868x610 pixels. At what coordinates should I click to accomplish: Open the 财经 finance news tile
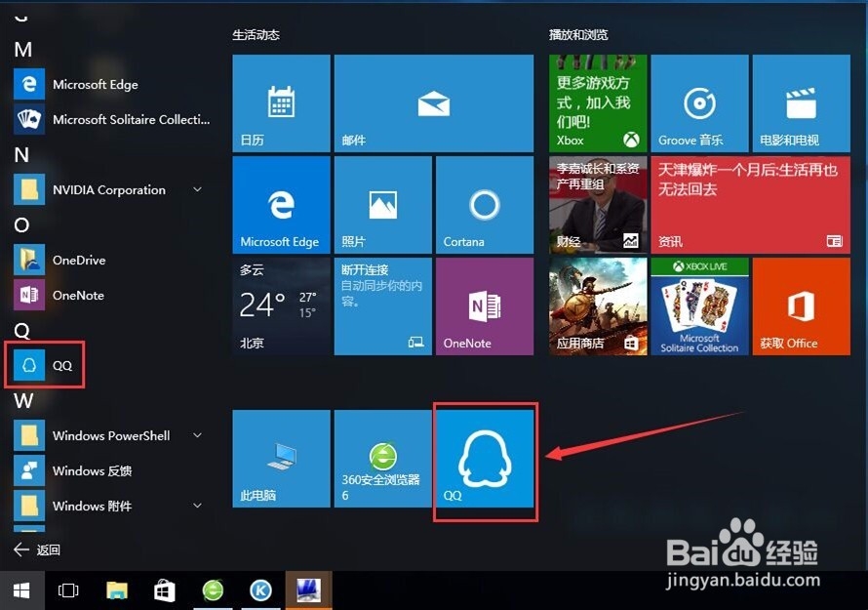598,205
